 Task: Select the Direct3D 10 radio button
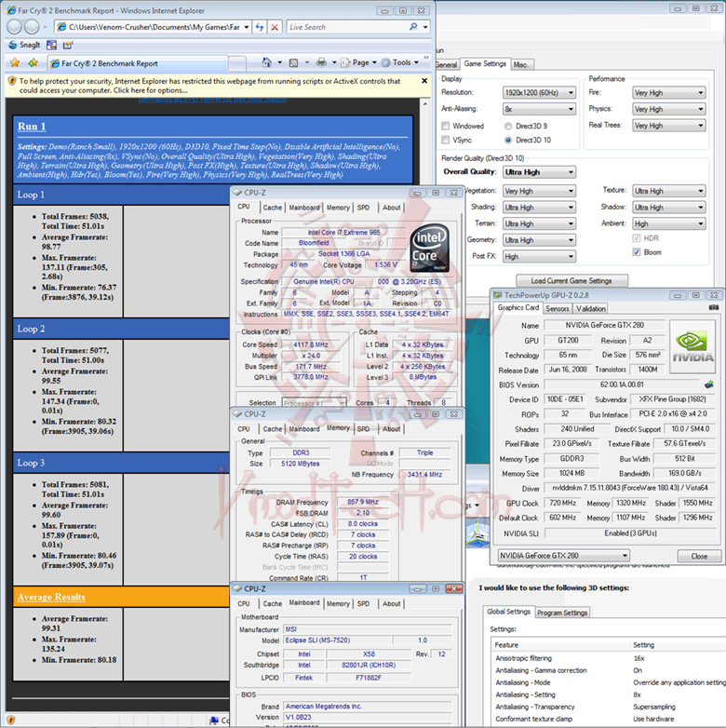point(508,140)
